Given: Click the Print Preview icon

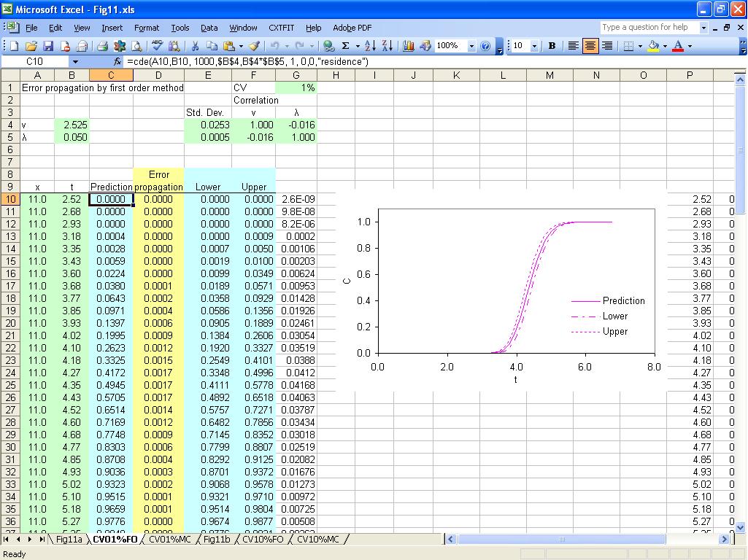Looking at the screenshot, I should click(x=137, y=46).
